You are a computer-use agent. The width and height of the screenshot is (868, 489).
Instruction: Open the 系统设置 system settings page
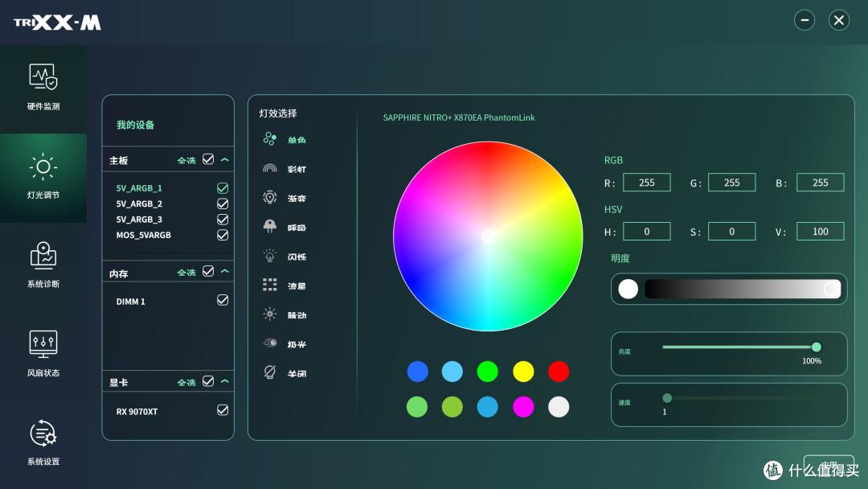(43, 443)
